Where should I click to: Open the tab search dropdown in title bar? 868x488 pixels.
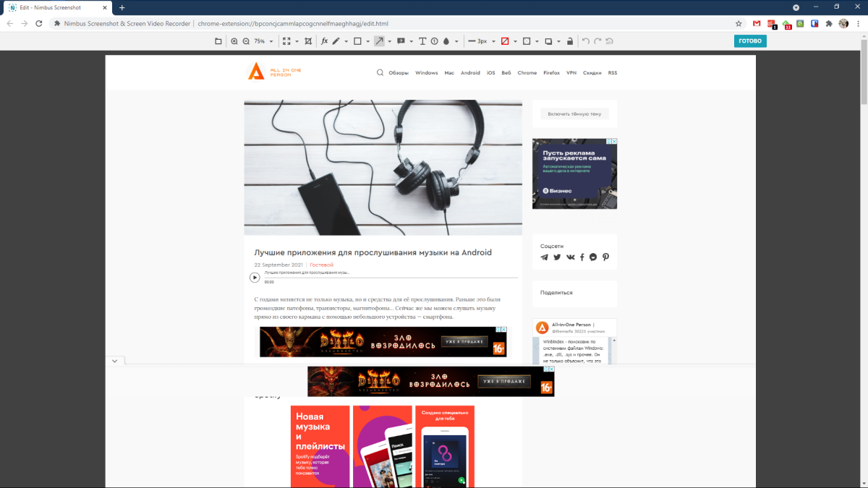pos(796,7)
